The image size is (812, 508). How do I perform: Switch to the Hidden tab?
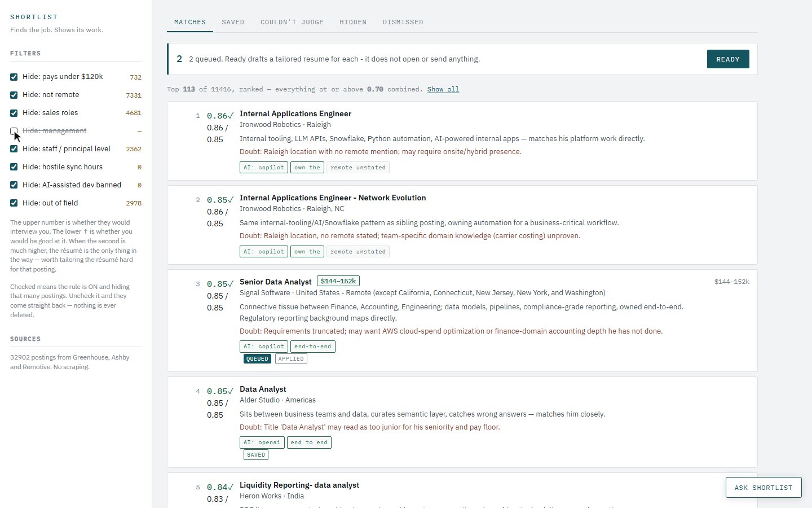pos(353,22)
